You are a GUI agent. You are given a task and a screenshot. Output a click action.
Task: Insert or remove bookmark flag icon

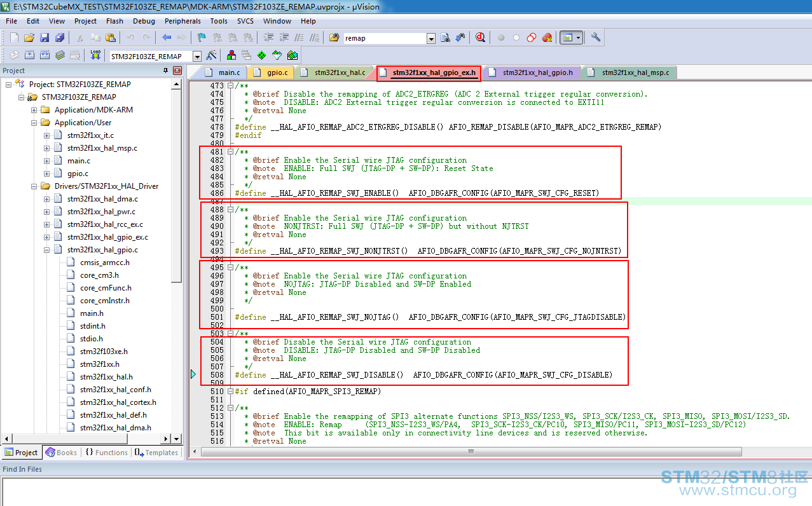(201, 38)
